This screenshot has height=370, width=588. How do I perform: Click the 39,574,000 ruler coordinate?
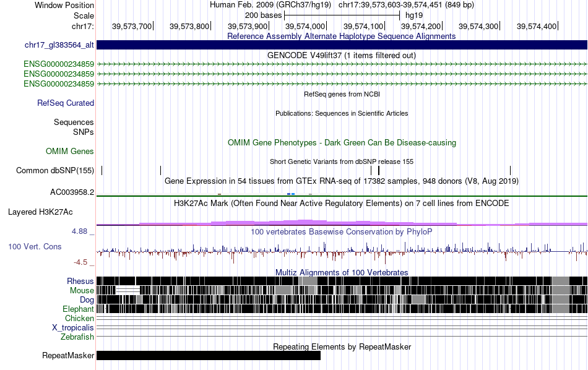(x=305, y=26)
